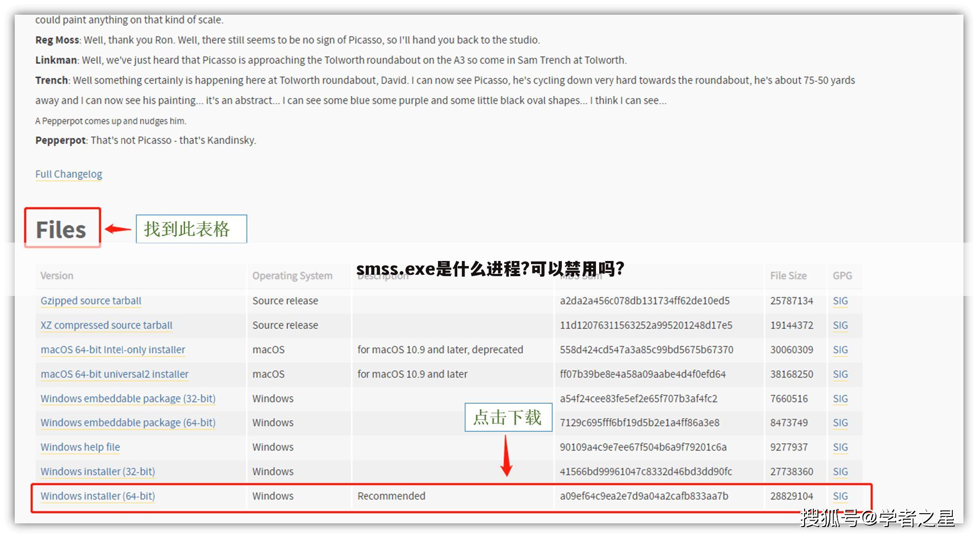
Task: Open the Windows help file link
Action: (x=79, y=447)
